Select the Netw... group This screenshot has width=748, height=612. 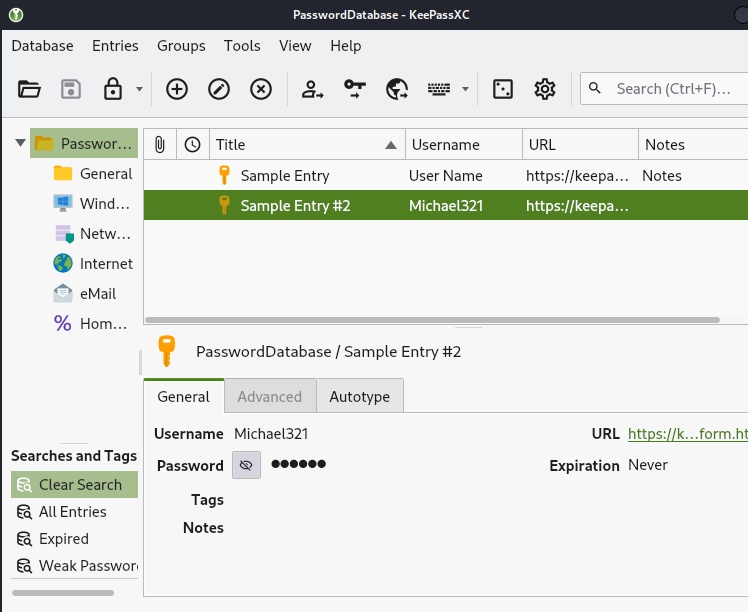93,234
